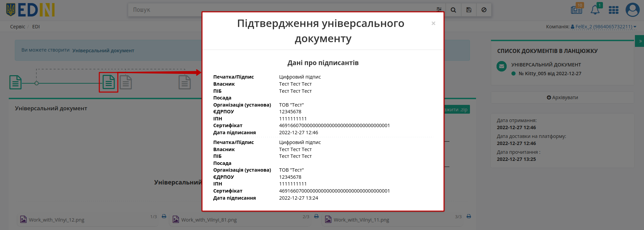Select the last grey document icon in the chain
This screenshot has height=230, width=644.
click(184, 82)
